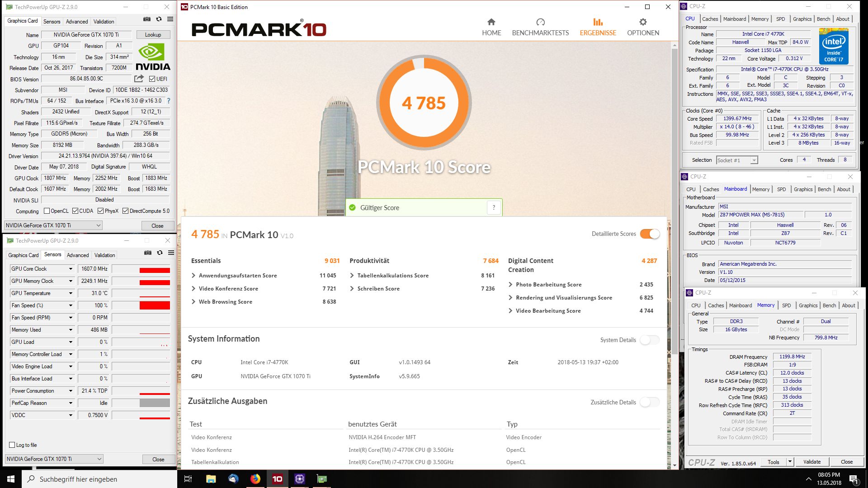Open Power Consumption sensor dropdown
The image size is (868, 488).
pos(71,391)
